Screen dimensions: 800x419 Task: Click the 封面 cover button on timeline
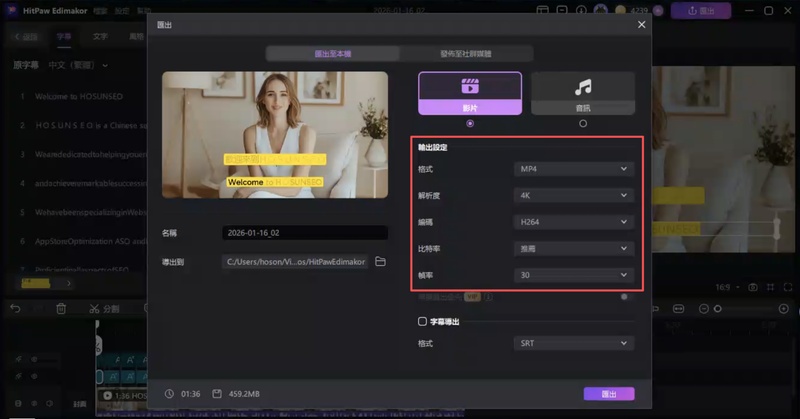pos(80,404)
